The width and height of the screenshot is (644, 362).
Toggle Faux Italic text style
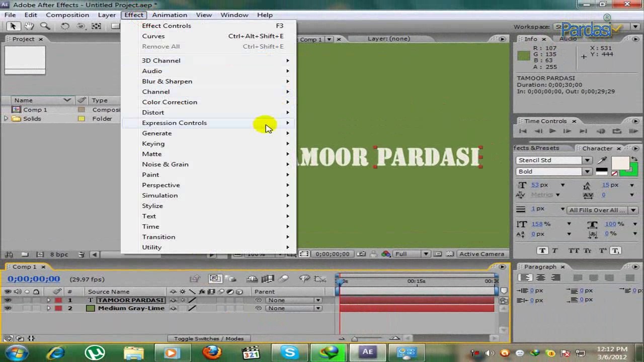555,250
